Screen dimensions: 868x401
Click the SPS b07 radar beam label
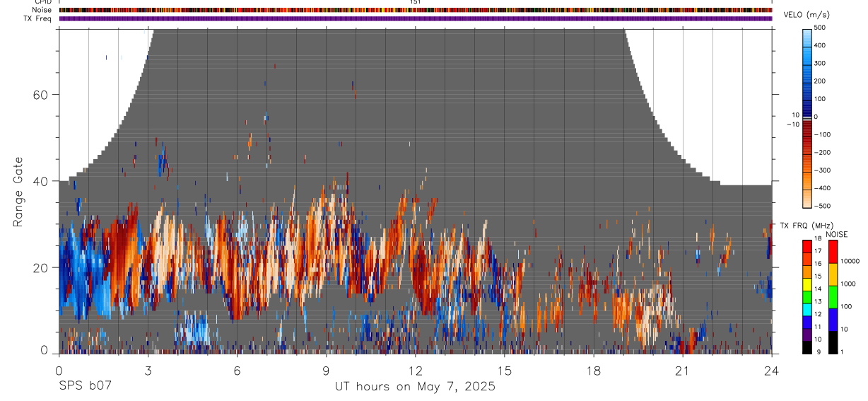84,387
